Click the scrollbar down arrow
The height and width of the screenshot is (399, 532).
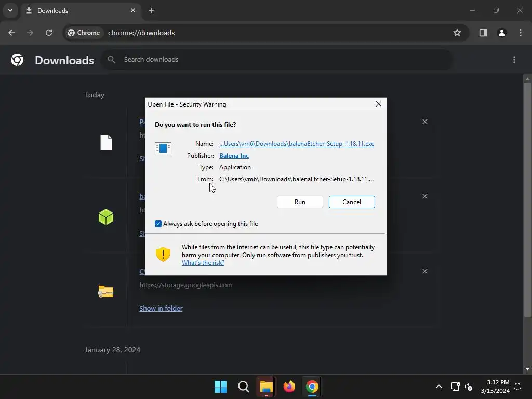(527, 369)
